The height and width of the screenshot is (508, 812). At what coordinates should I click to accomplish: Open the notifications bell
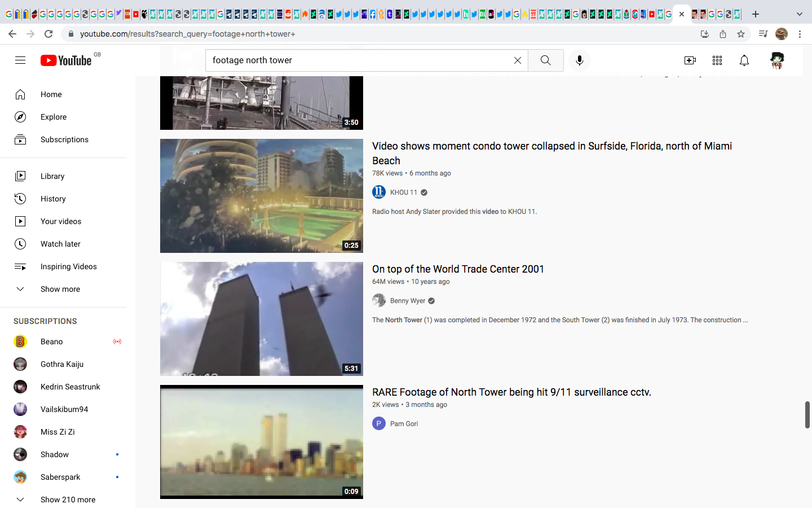(744, 60)
